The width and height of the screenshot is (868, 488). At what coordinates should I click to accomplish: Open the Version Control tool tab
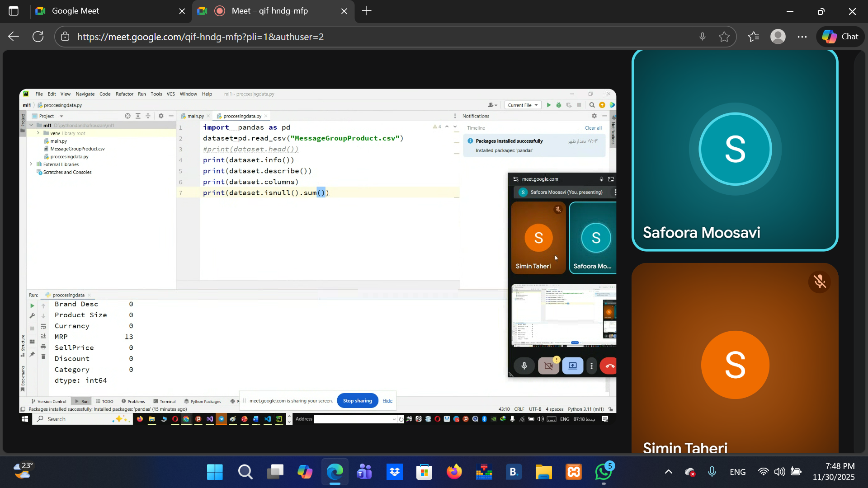[49, 401]
